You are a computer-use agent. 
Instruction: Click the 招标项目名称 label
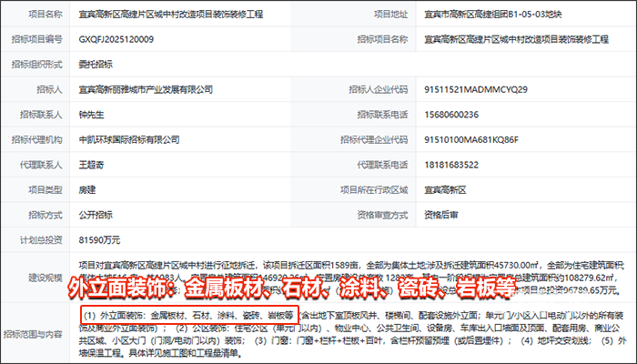382,39
